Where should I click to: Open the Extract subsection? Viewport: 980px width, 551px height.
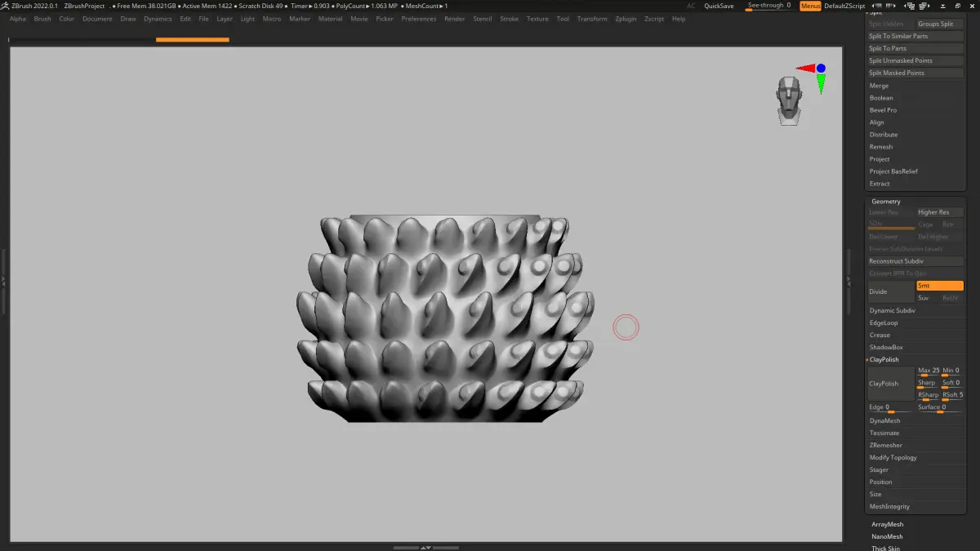click(x=880, y=184)
